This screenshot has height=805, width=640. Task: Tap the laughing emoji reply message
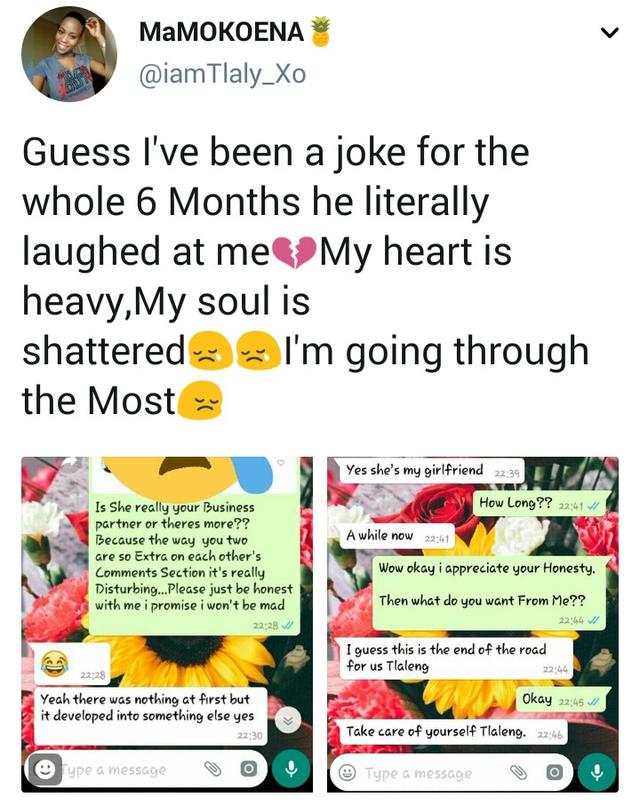[x=66, y=664]
